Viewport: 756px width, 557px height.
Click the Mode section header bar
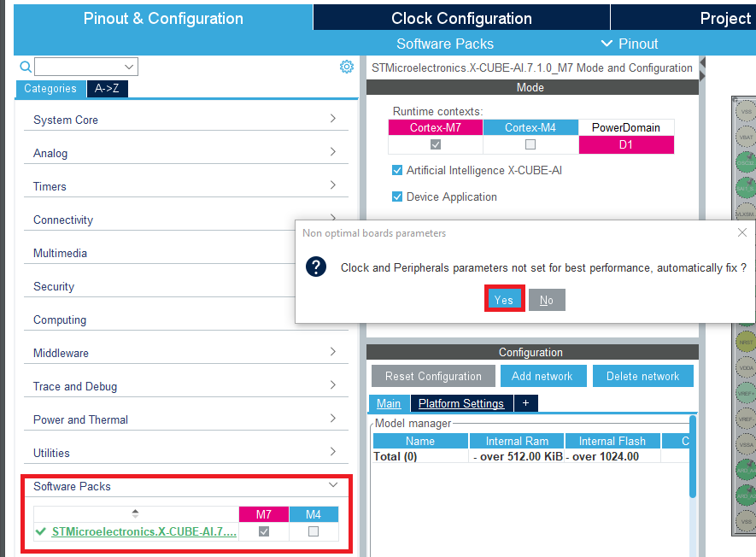[532, 87]
